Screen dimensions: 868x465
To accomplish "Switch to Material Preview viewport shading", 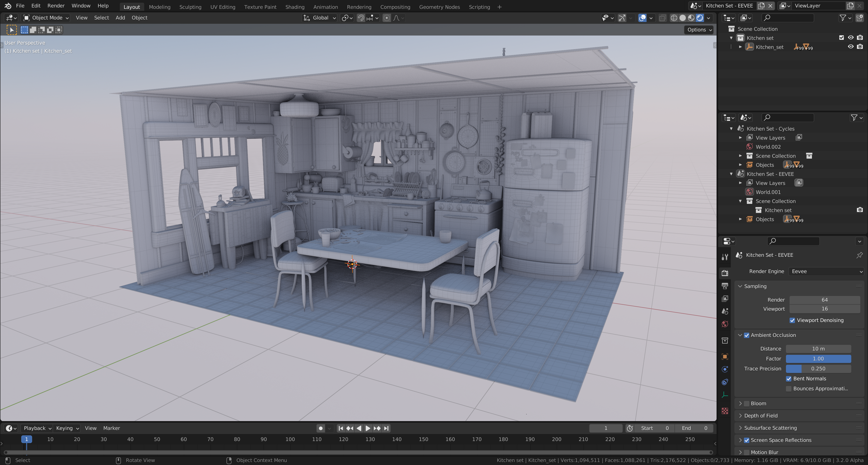I will click(691, 18).
